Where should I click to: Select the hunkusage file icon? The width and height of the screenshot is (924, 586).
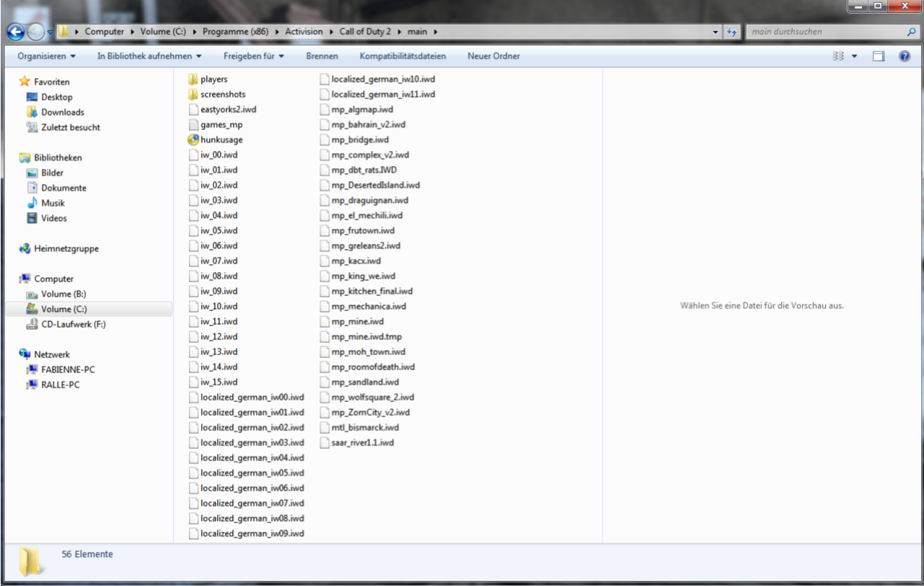pos(193,140)
